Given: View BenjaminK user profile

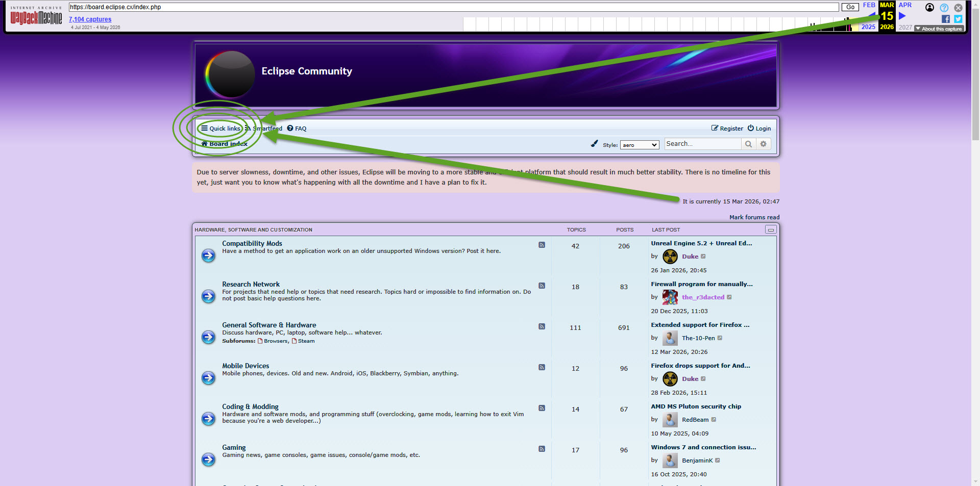Looking at the screenshot, I should pos(697,461).
